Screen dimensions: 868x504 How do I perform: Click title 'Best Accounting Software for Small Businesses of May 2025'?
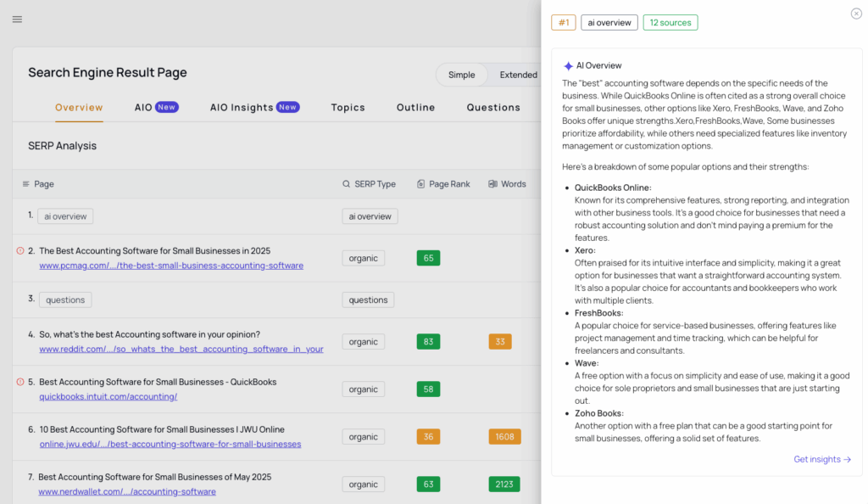(155, 478)
